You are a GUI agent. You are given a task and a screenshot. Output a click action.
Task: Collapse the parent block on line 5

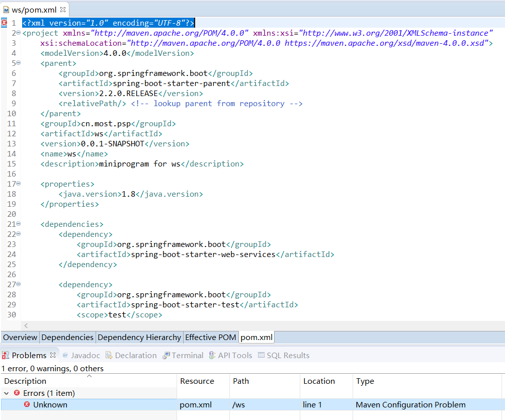point(18,62)
